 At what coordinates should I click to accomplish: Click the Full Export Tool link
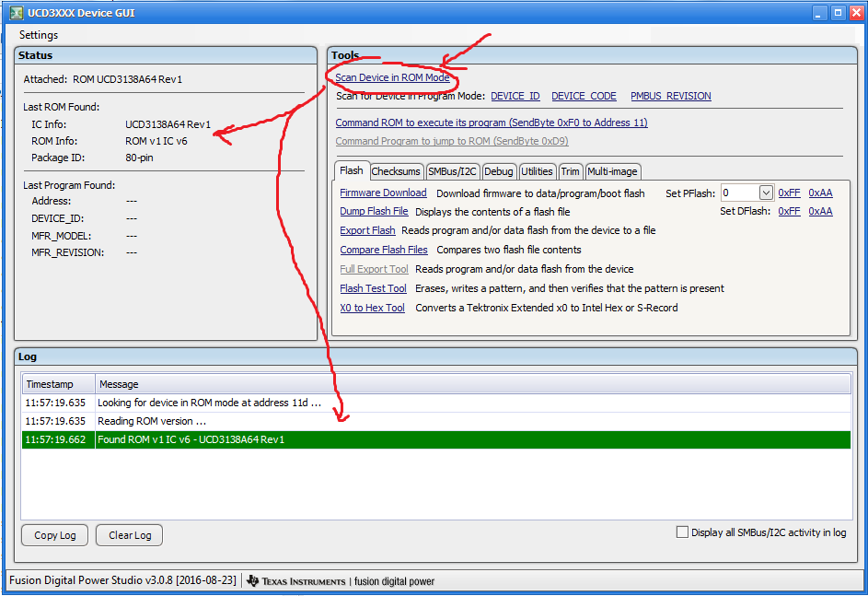374,269
